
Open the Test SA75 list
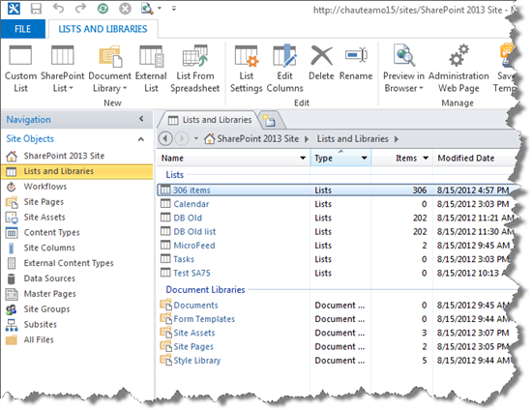(192, 274)
